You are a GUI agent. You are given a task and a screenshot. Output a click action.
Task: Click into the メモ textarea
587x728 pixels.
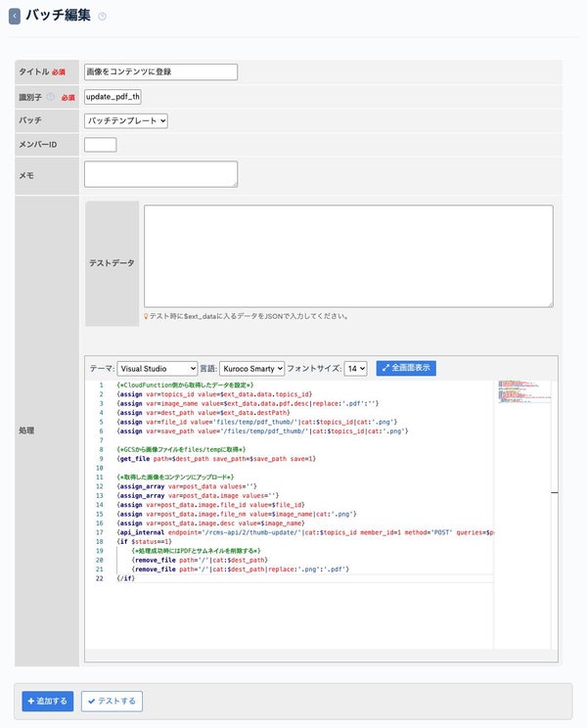pyautogui.click(x=161, y=174)
